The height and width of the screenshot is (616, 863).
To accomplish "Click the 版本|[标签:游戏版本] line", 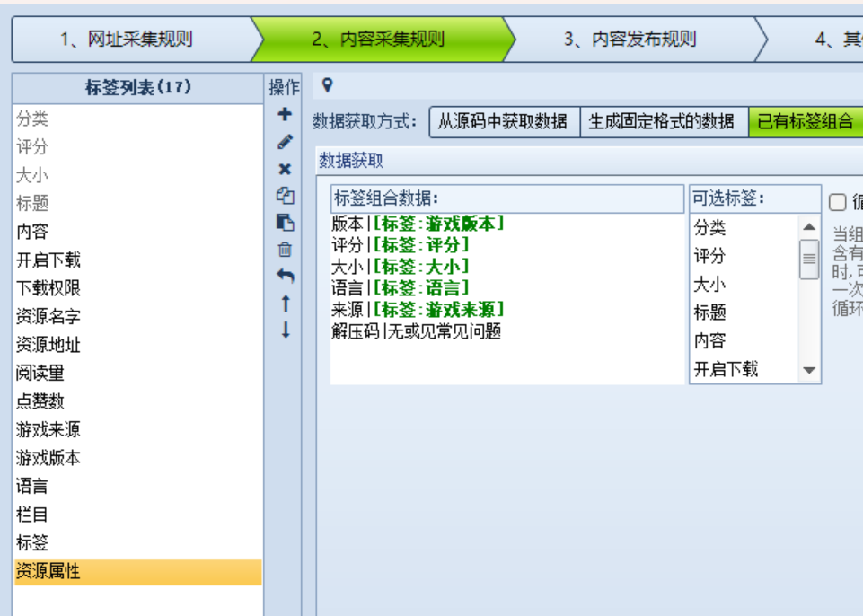I will coord(418,224).
